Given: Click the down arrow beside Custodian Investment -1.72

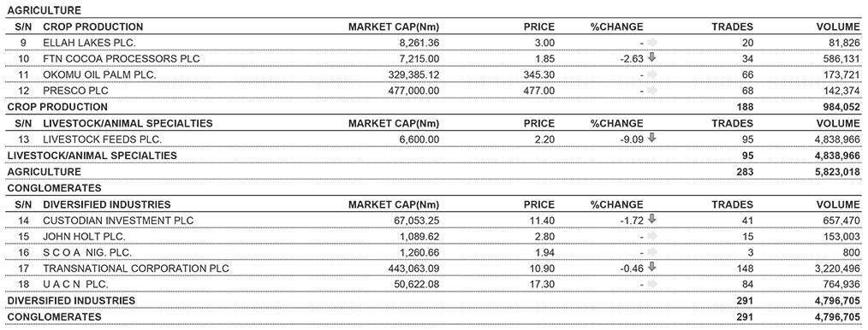Looking at the screenshot, I should (651, 220).
